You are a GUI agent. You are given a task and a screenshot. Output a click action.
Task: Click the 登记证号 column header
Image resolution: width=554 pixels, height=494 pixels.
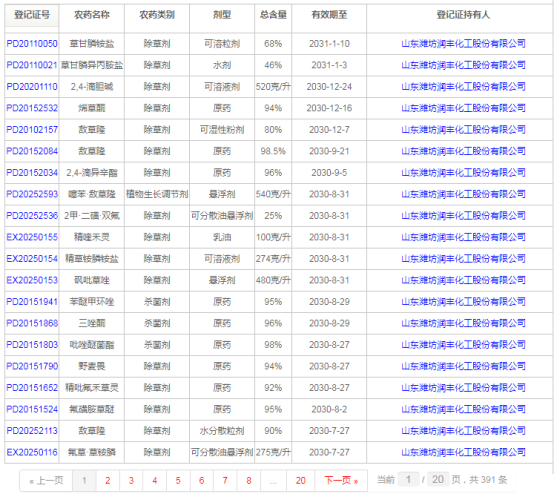[32, 15]
